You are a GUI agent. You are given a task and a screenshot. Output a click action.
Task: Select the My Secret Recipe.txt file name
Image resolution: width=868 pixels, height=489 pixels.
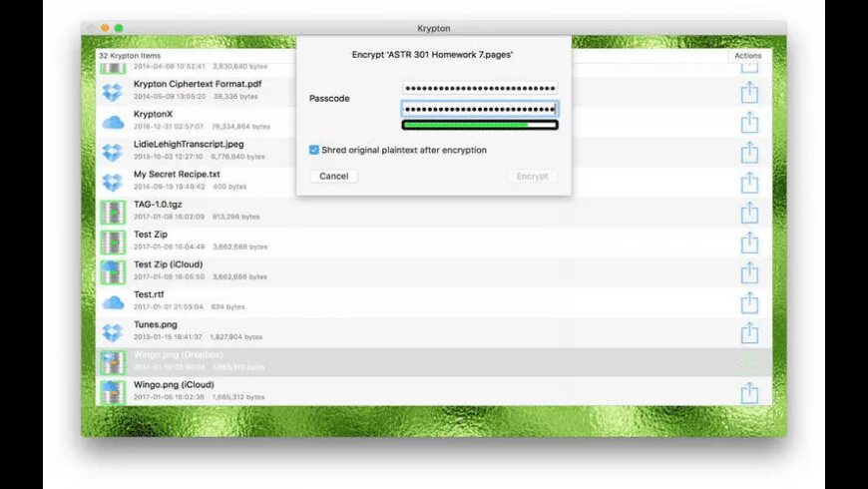click(x=177, y=174)
